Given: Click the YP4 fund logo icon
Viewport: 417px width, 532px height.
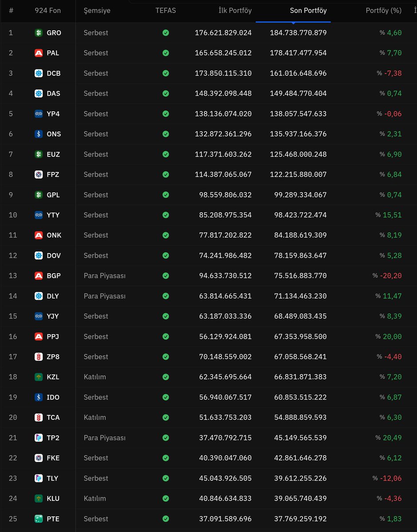Looking at the screenshot, I should click(39, 113).
